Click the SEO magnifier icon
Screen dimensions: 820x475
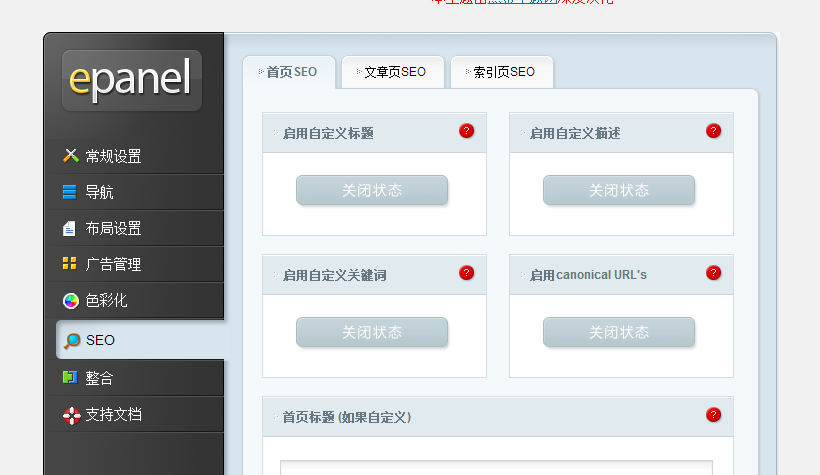click(72, 341)
